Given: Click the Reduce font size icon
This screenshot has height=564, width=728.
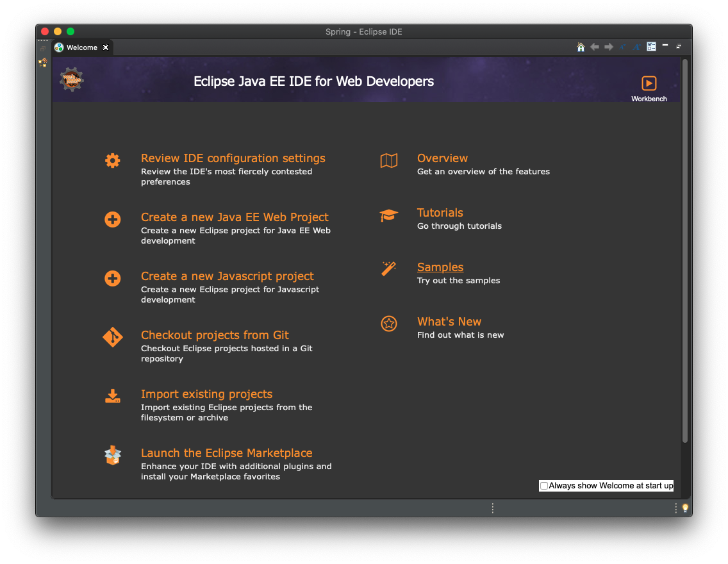Looking at the screenshot, I should coord(622,47).
